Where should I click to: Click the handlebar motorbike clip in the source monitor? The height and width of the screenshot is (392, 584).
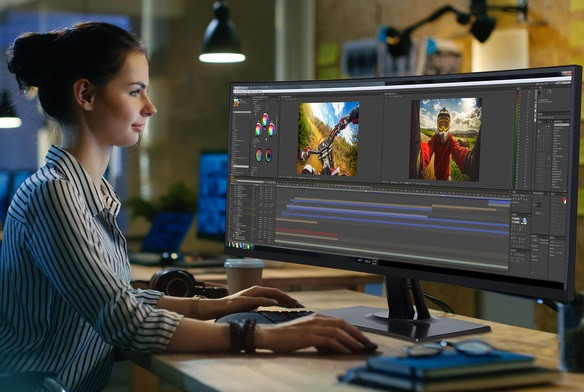[x=328, y=138]
